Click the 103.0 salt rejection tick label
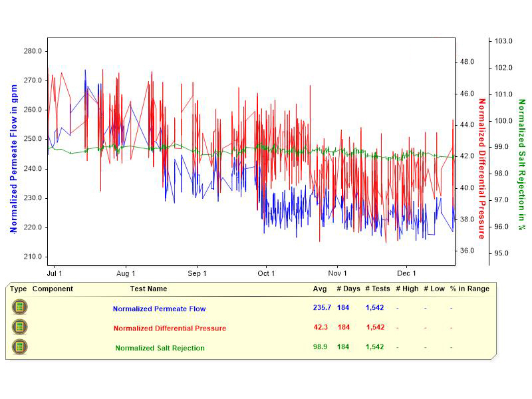The width and height of the screenshot is (532, 399). (x=503, y=41)
